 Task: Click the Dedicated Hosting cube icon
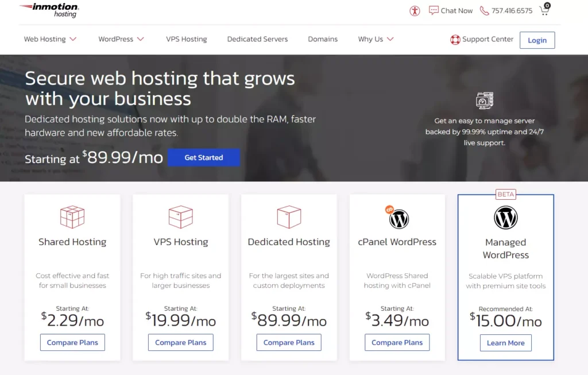tap(289, 217)
